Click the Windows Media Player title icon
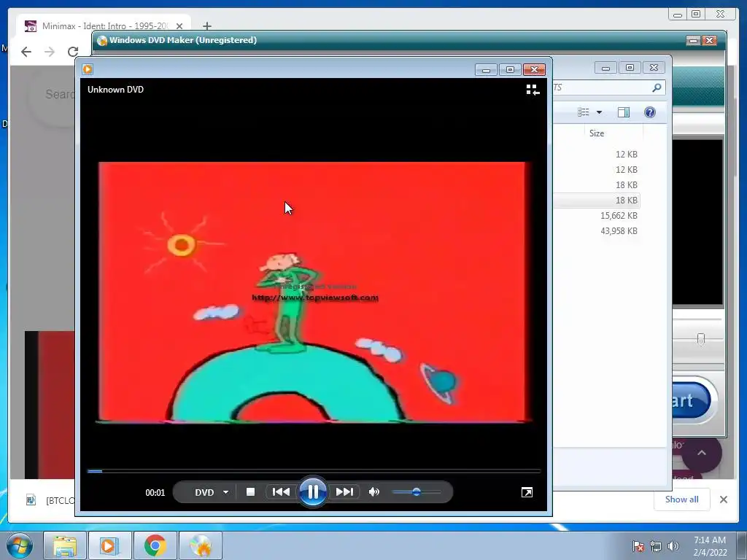747x560 pixels. pos(88,69)
